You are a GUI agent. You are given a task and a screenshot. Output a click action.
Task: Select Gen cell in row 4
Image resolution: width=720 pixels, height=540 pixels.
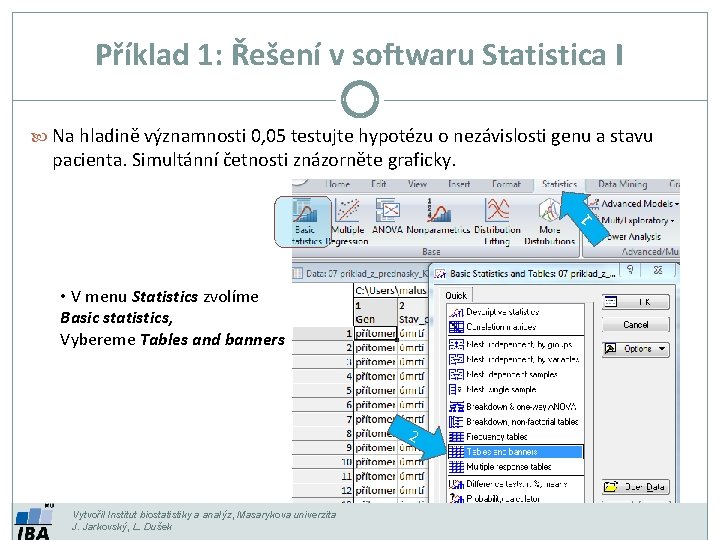pyautogui.click(x=375, y=377)
